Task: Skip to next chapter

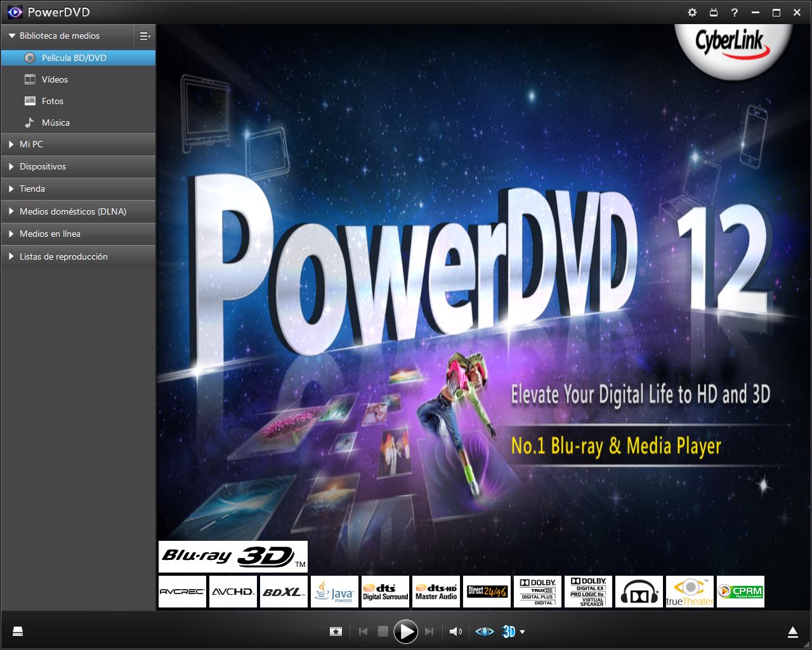Action: tap(429, 632)
